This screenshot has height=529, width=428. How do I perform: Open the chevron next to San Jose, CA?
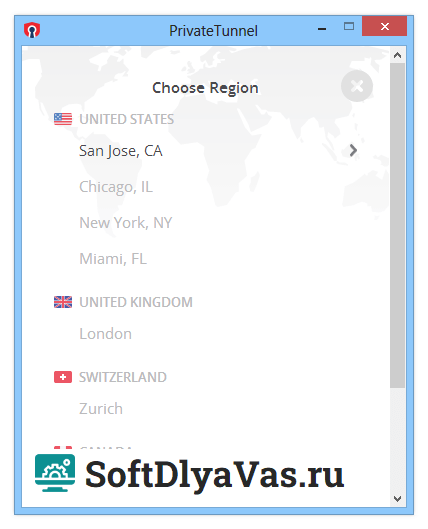[x=353, y=150]
